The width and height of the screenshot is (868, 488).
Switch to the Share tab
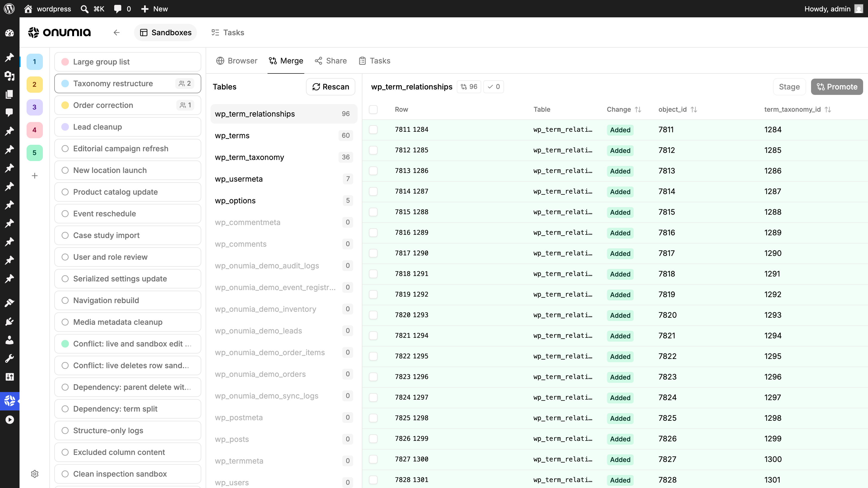pos(331,61)
